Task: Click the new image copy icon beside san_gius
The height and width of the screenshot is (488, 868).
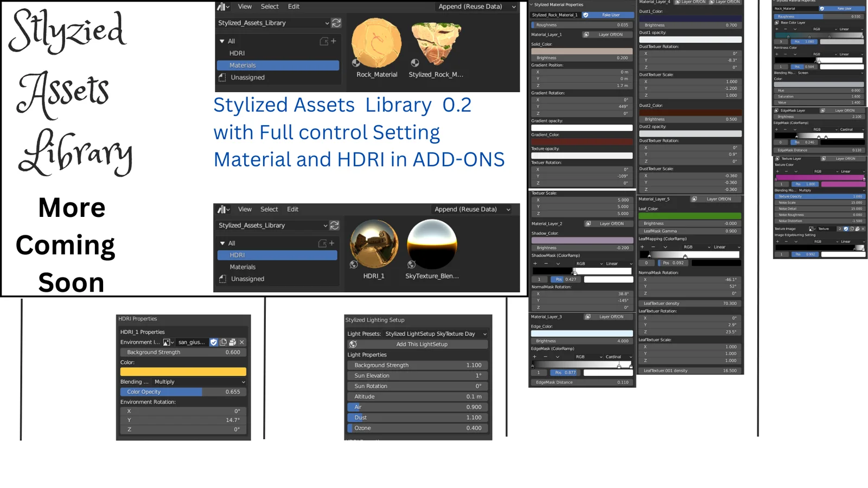Action: (x=224, y=342)
